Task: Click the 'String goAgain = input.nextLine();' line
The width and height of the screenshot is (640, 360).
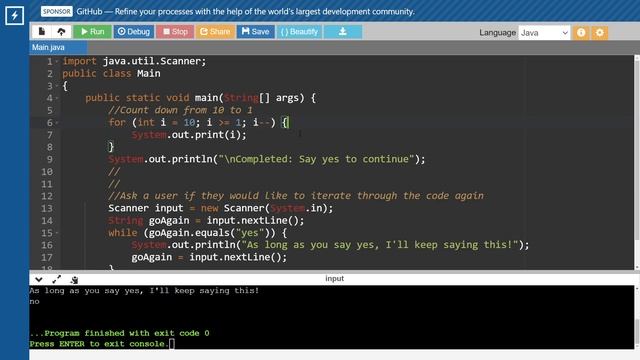Action: click(x=206, y=220)
